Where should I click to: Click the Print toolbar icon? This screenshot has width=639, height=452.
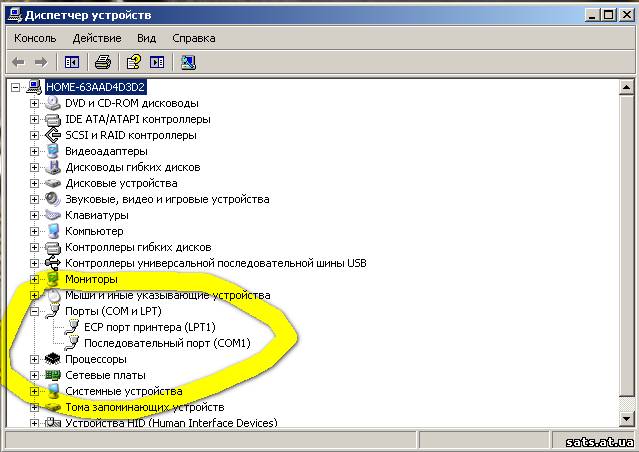coord(103,62)
